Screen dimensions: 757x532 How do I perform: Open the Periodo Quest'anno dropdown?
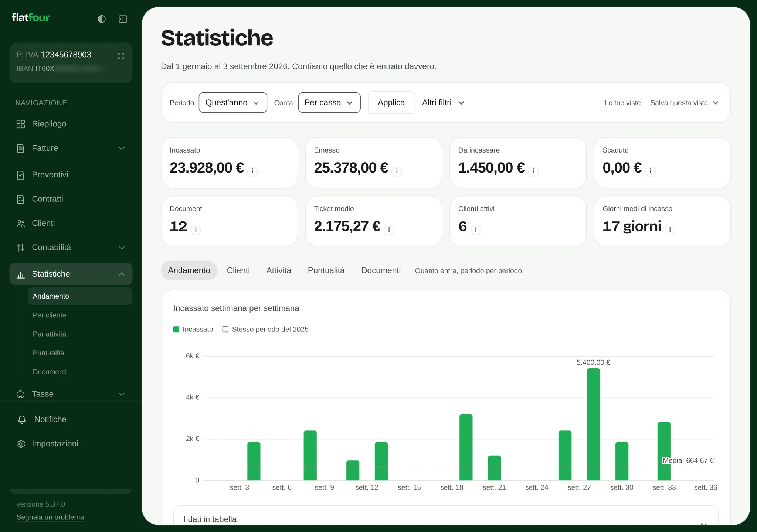point(233,103)
